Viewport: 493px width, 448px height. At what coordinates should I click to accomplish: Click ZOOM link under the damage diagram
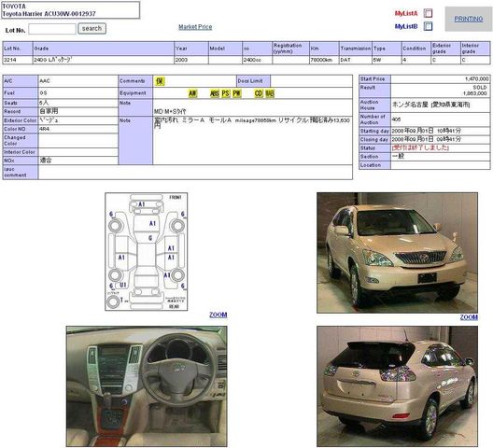coord(218,315)
